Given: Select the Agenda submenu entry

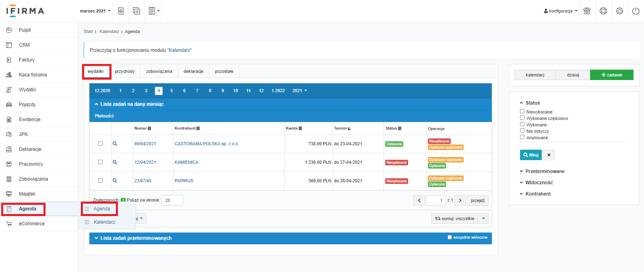Looking at the screenshot, I should (x=102, y=209).
